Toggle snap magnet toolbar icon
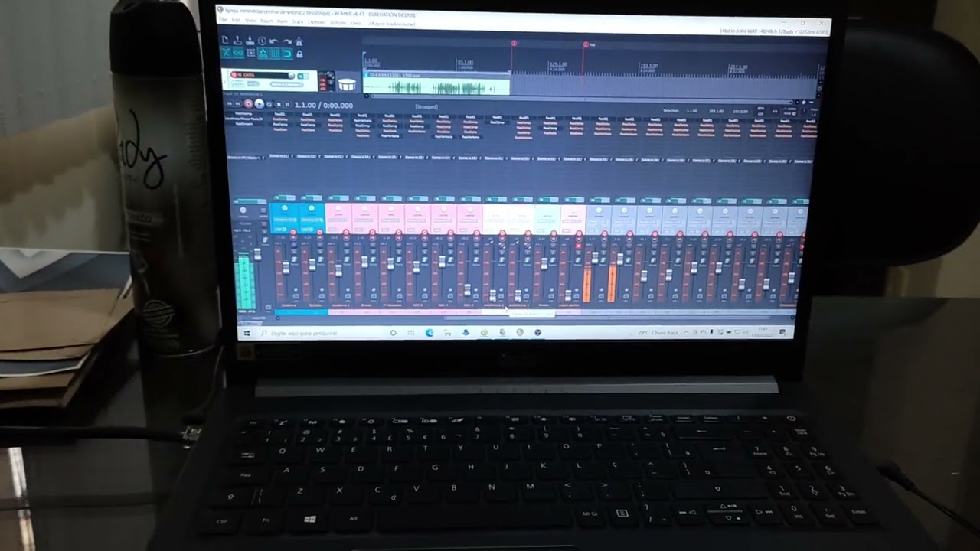 (x=287, y=54)
